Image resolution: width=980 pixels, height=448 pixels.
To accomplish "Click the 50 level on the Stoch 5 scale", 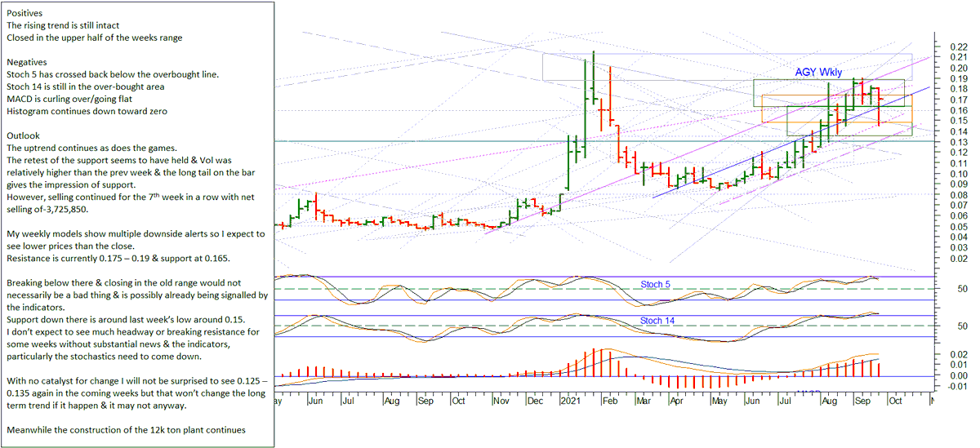I will click(963, 290).
